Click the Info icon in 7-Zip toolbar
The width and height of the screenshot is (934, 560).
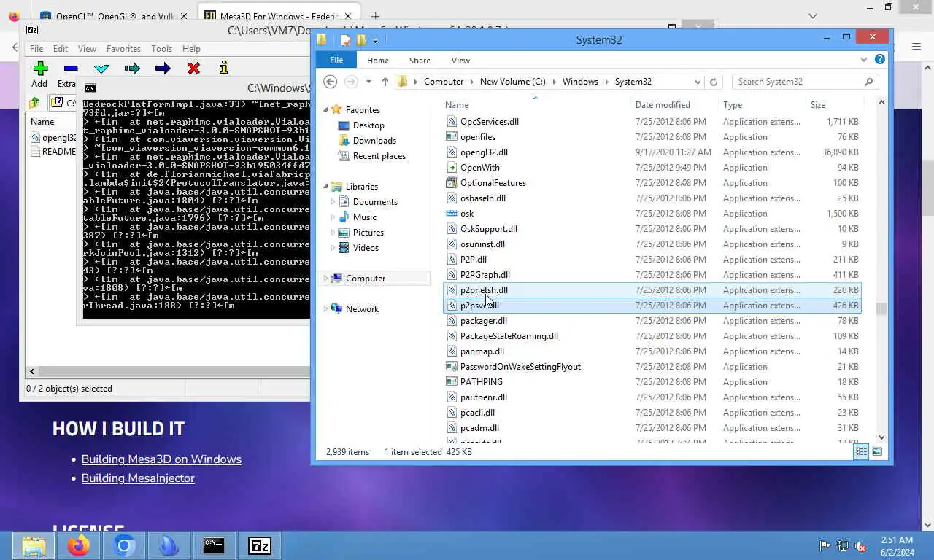coord(224,68)
